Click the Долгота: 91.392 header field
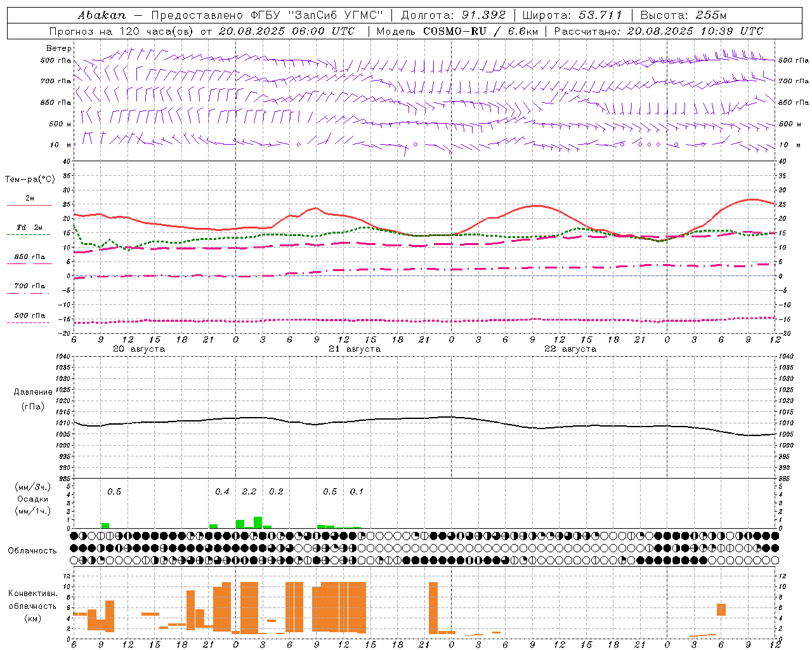Viewport: 812px width, 650px height. click(x=453, y=15)
